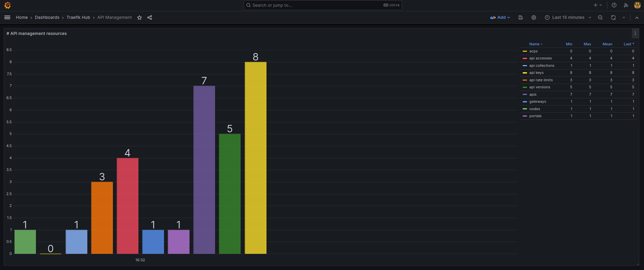
Task: Go to Home breadcrumb
Action: pyautogui.click(x=22, y=17)
